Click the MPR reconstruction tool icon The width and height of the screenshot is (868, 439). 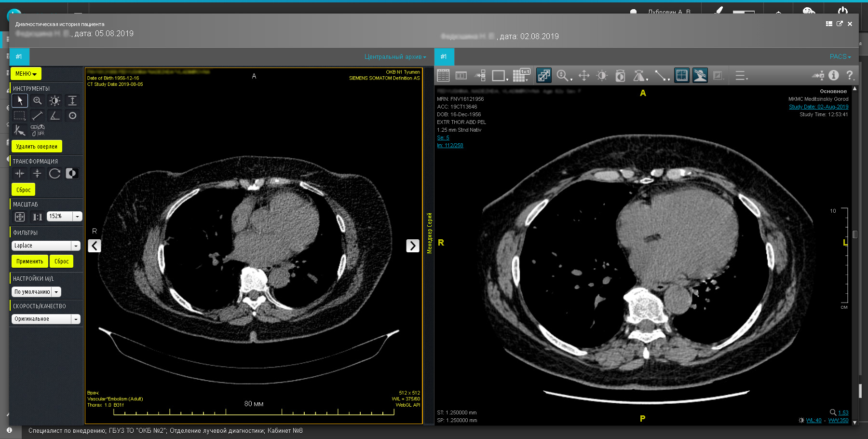click(38, 130)
